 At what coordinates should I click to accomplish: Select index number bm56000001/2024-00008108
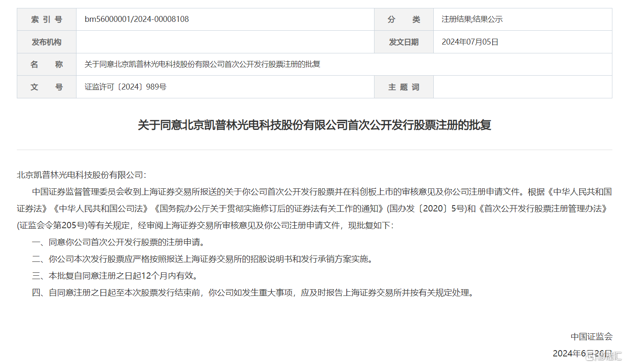pos(137,19)
